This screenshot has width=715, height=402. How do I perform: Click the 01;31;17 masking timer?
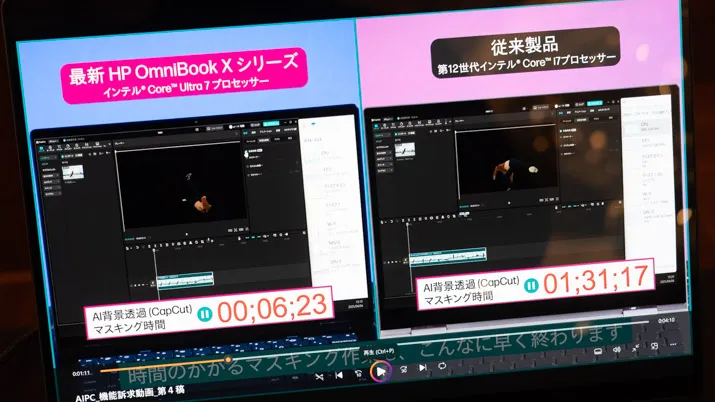pos(596,280)
